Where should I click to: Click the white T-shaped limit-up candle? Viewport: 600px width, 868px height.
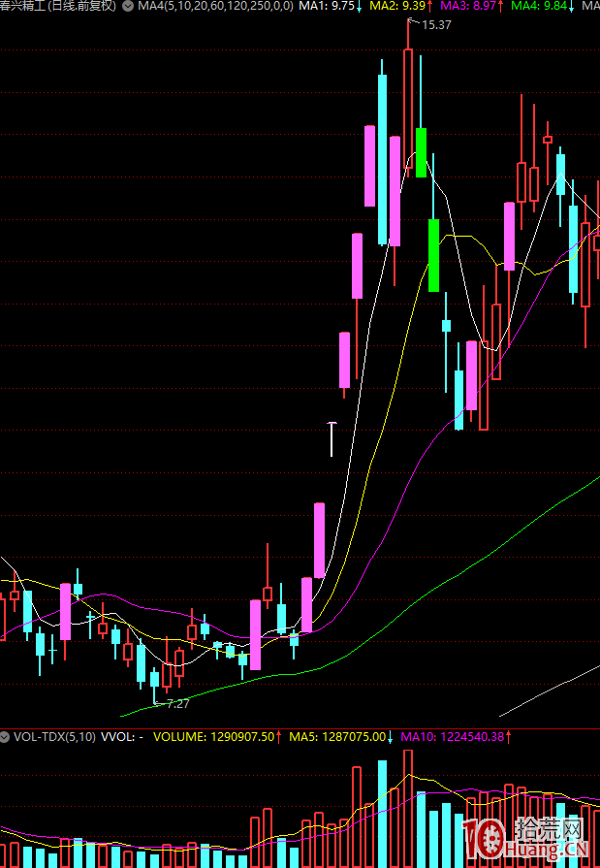(332, 439)
